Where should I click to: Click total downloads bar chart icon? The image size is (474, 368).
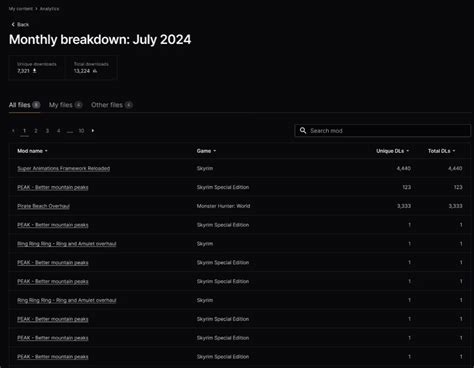click(95, 71)
